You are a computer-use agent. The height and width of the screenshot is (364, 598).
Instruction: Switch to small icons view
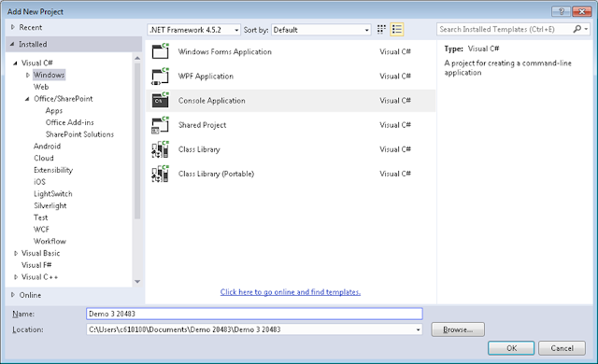[381, 29]
